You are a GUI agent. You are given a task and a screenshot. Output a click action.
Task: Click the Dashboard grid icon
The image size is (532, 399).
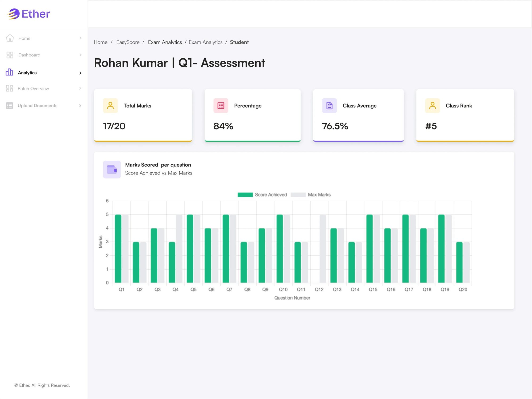pos(10,55)
